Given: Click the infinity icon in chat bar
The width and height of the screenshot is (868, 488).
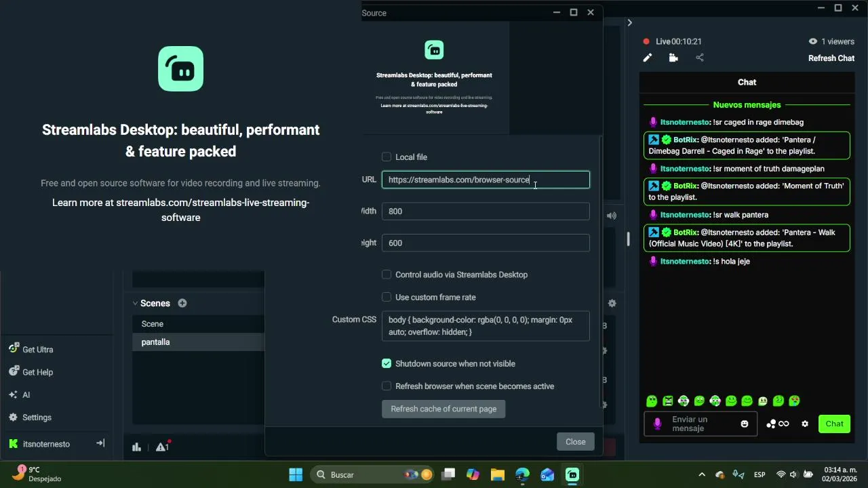Looking at the screenshot, I should pyautogui.click(x=784, y=424).
